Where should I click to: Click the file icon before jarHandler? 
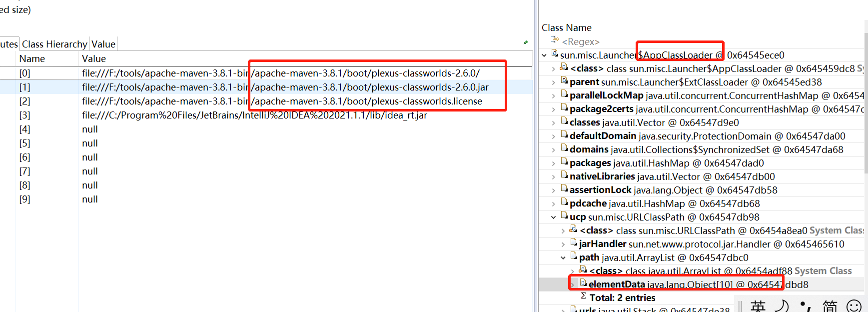click(574, 242)
